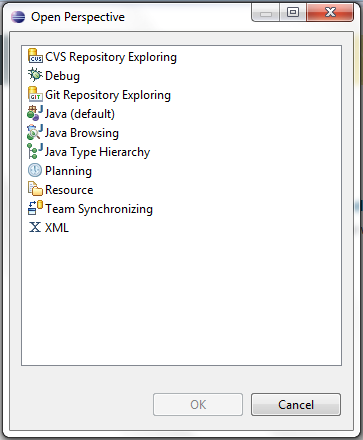363x440 pixels.
Task: Select the XML list entry text
Action: click(x=57, y=228)
